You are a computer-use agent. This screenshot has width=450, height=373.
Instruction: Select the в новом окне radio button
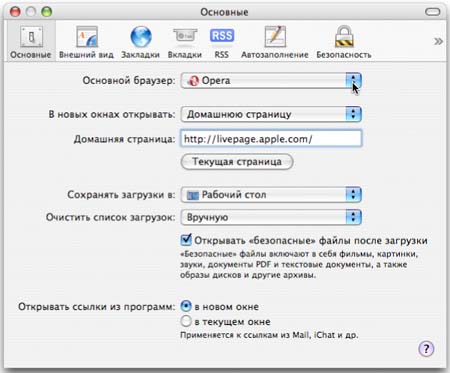coord(186,306)
